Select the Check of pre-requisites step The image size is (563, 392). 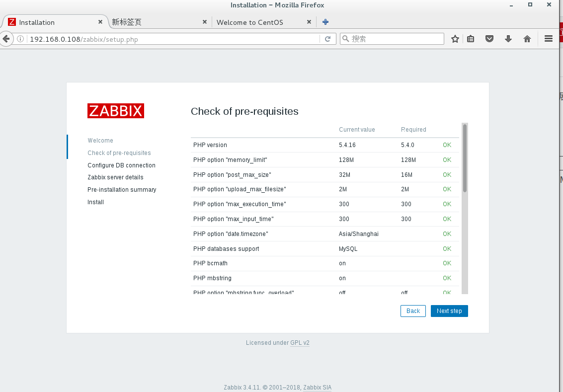click(x=119, y=153)
